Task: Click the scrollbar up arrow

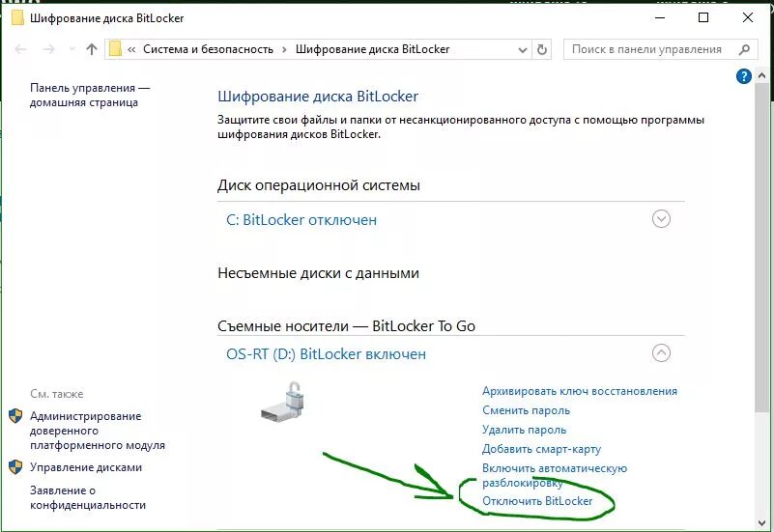Action: (761, 75)
